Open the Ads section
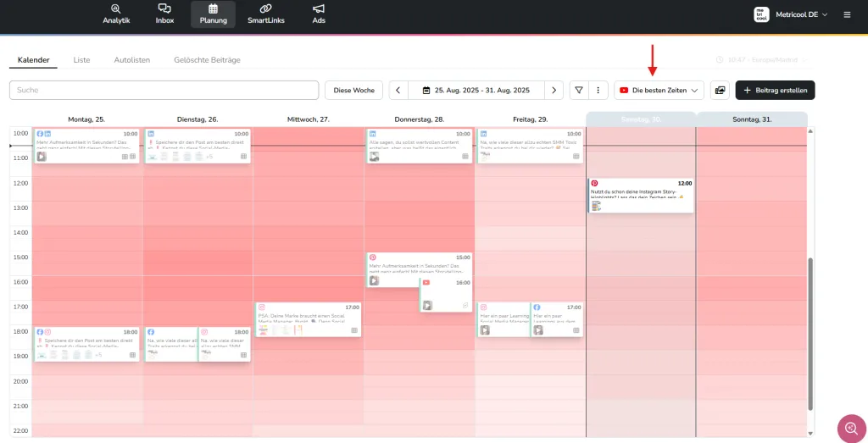 [x=319, y=14]
